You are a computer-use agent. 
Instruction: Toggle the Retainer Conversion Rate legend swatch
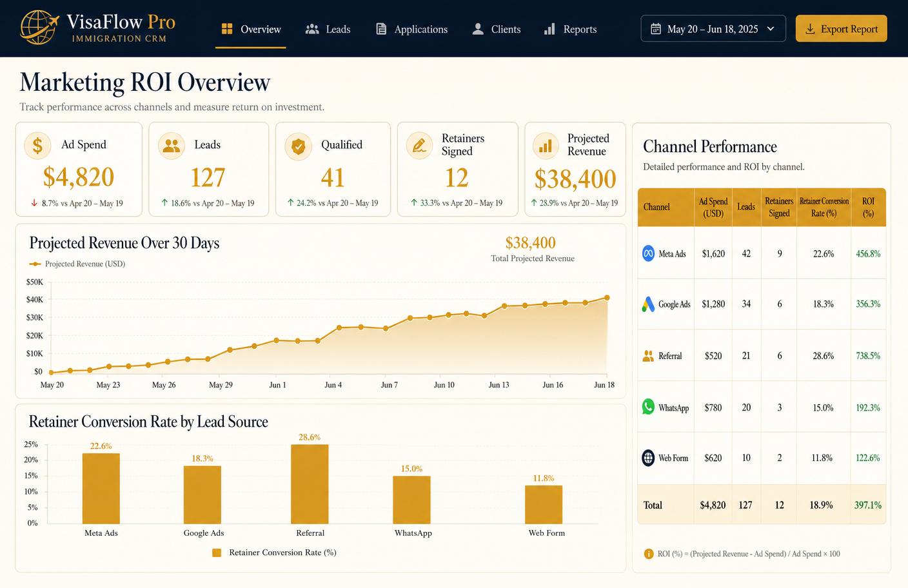217,553
